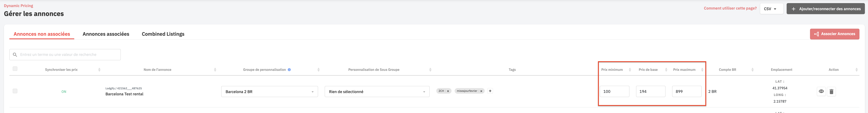Click the Barcelona Test rental listing name
The image size is (868, 113).
click(x=124, y=94)
